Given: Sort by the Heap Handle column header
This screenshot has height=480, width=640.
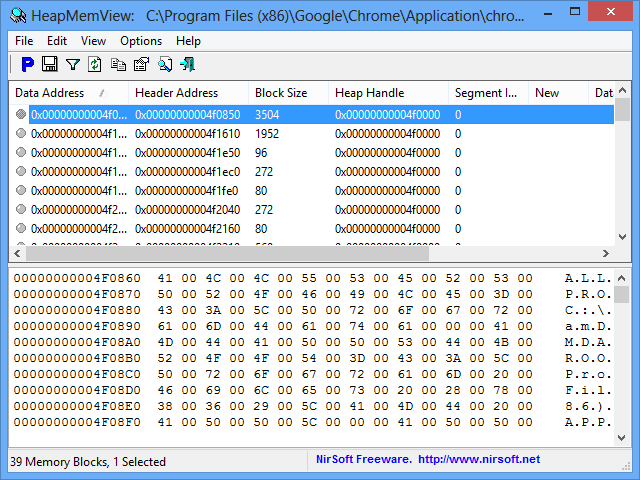Looking at the screenshot, I should point(371,93).
